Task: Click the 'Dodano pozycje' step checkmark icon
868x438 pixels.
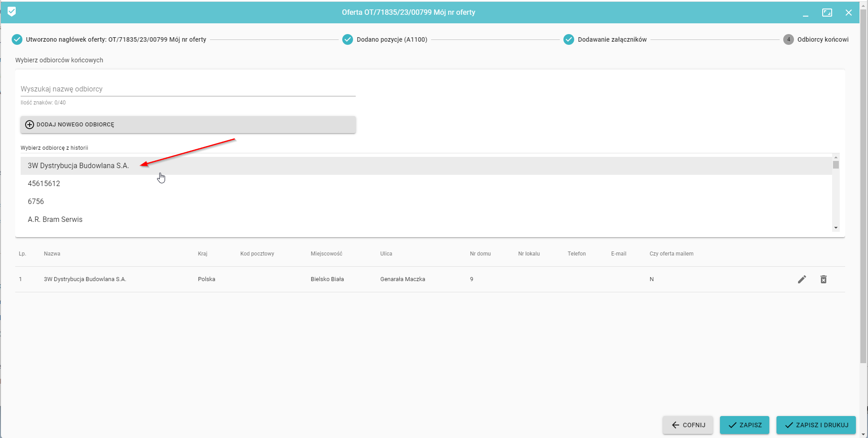Action: pos(347,39)
